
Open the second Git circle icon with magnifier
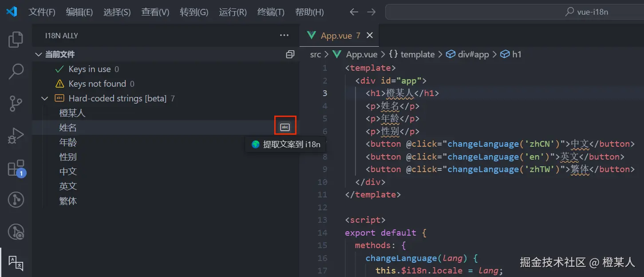coord(16,232)
